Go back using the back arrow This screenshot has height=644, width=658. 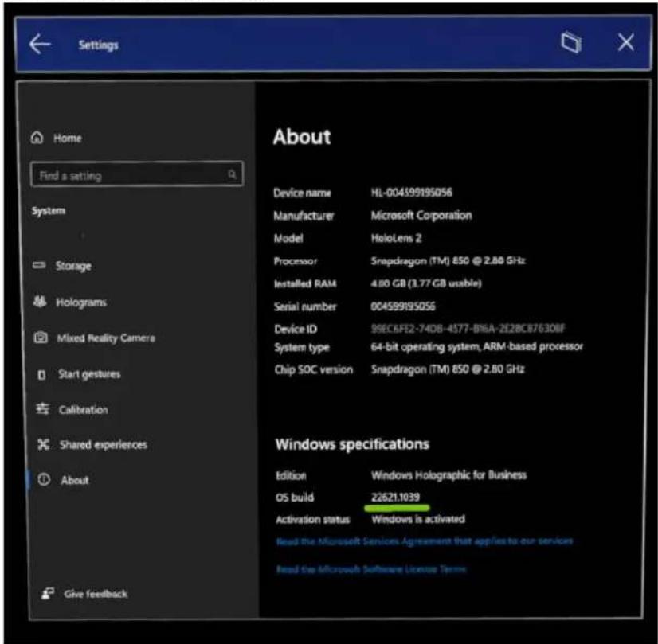coord(40,44)
